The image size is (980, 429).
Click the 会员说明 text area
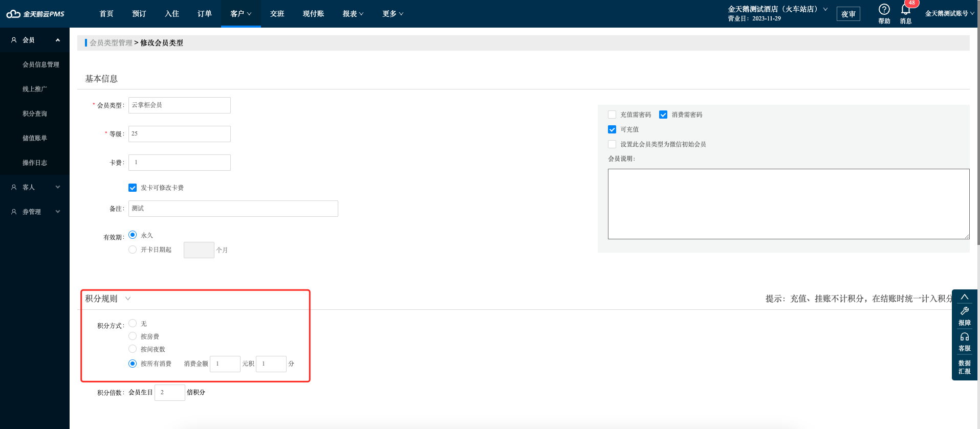point(789,204)
